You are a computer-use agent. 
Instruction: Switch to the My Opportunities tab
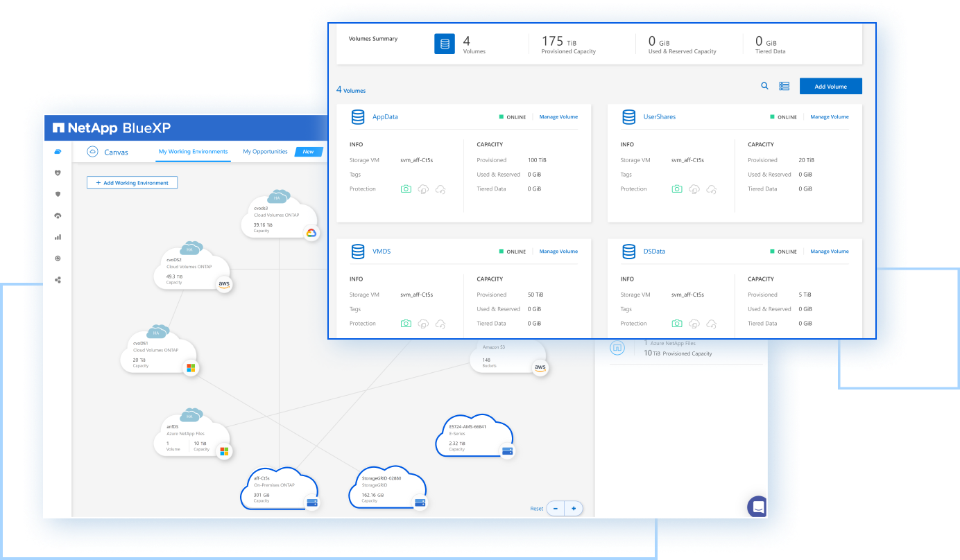(266, 151)
